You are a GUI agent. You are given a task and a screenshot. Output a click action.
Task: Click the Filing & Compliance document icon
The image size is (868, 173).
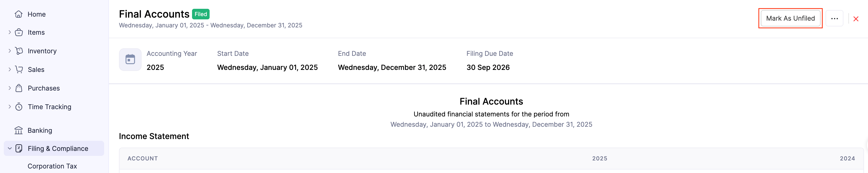pos(19,148)
